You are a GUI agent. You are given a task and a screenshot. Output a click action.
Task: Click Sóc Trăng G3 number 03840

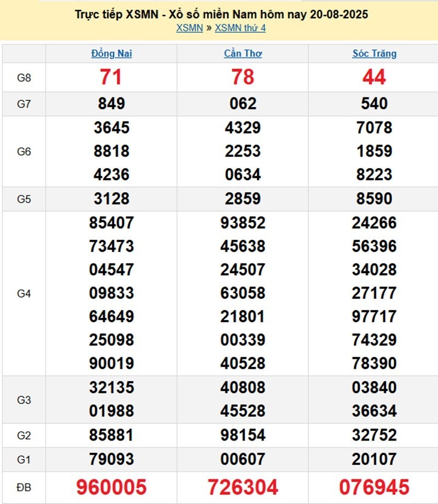click(374, 388)
